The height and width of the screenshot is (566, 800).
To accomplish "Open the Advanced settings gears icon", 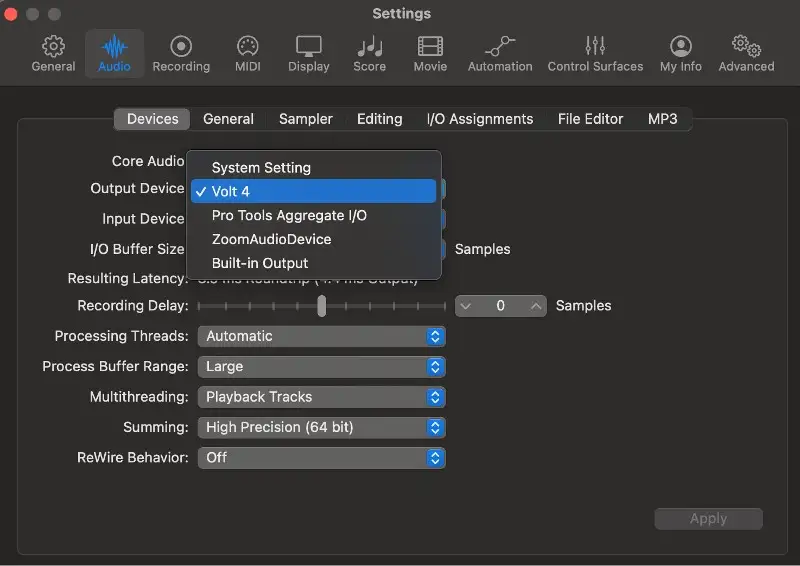I will 746,47.
